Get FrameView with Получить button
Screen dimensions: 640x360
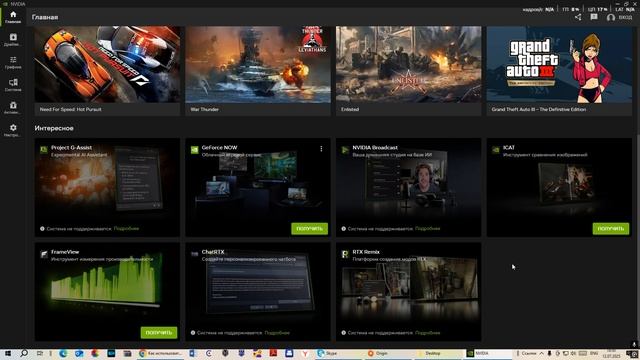coord(159,333)
